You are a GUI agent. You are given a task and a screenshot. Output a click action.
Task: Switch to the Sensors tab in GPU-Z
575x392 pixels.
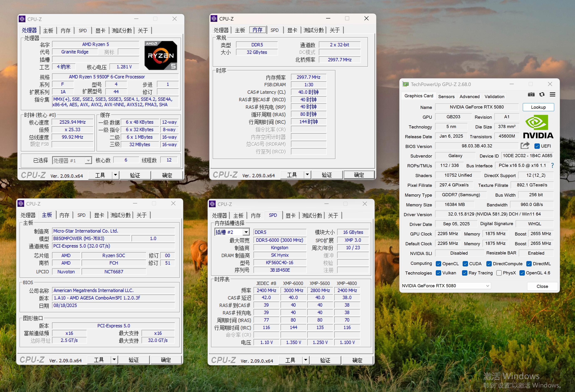[446, 96]
